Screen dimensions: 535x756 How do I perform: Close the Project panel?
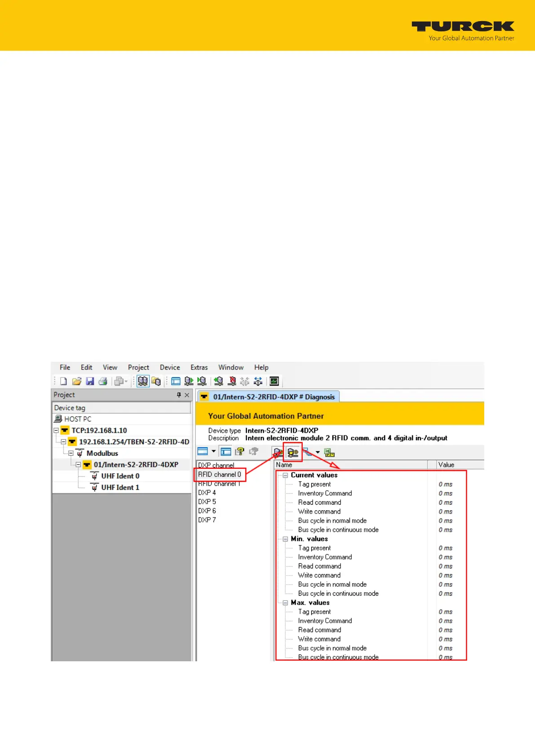pos(187,395)
